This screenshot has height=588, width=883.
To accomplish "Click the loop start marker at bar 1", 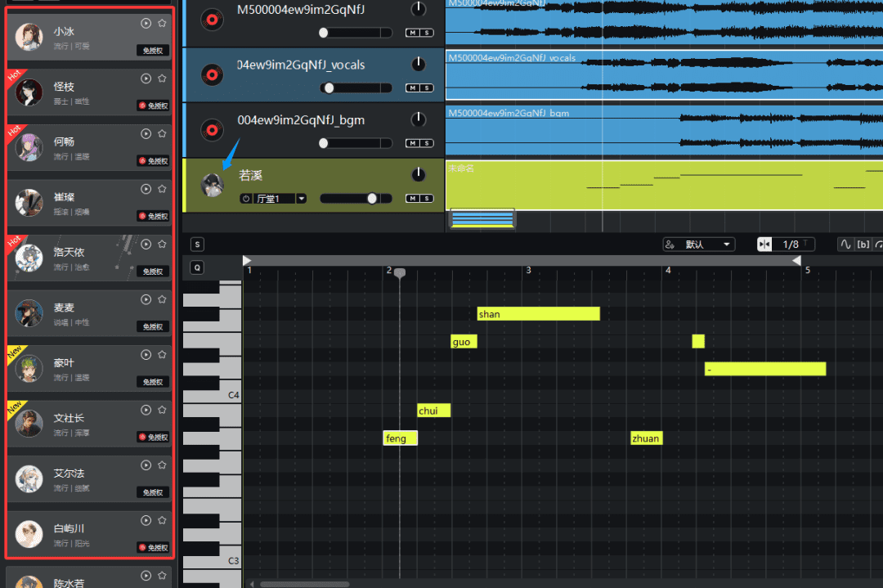I will [247, 260].
